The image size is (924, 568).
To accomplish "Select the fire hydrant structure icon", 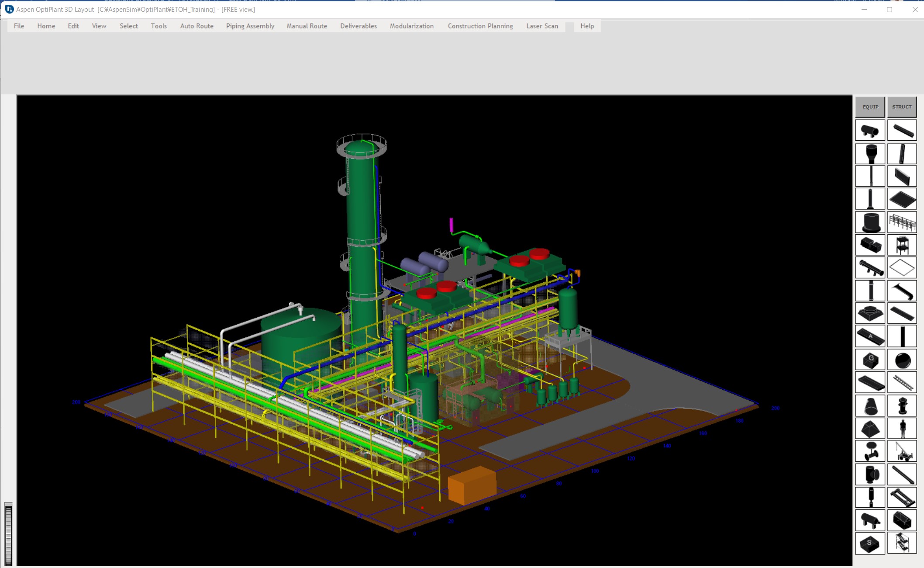I will click(x=902, y=405).
